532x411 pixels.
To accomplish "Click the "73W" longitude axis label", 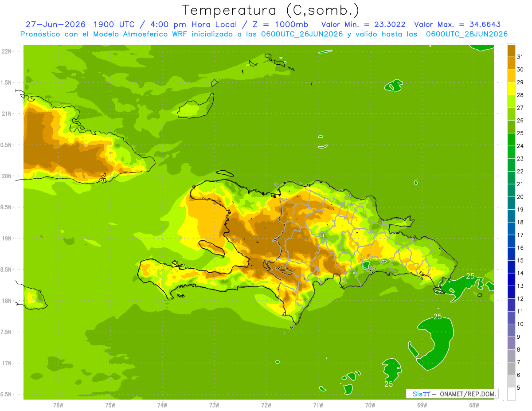I will pyautogui.click(x=214, y=405).
